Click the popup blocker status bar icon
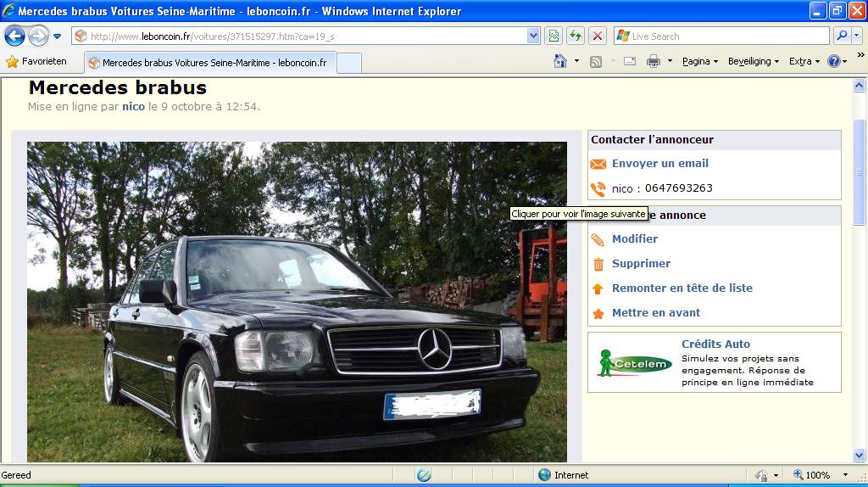868x487 pixels. coord(424,475)
